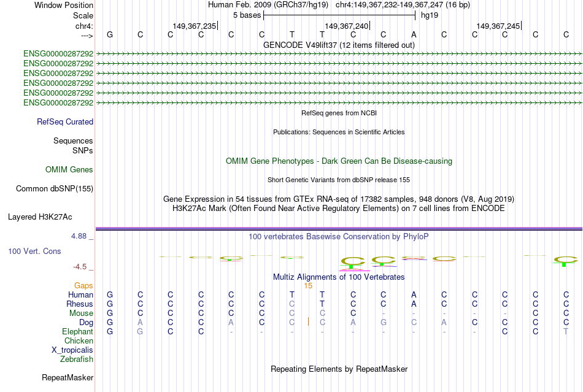Viewport: 583px width, 392px height.
Task: Click the 'Multiz Alignments of 100 Vertebrates' title
Action: click(339, 277)
